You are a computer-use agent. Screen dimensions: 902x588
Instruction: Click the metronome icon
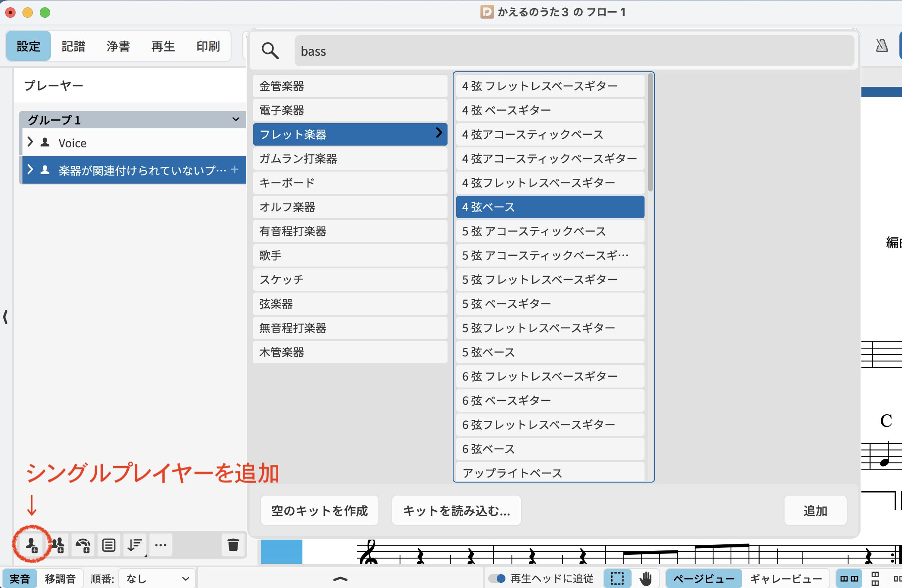[x=881, y=46]
